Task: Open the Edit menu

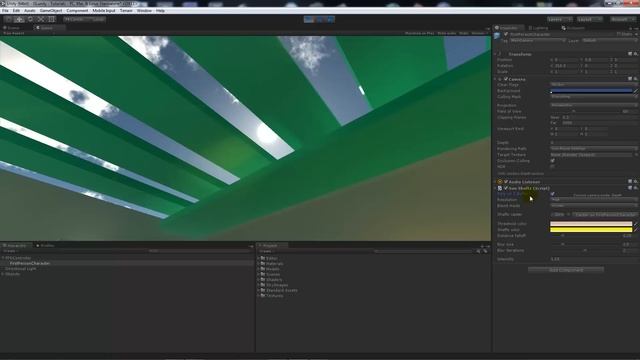Action: click(x=16, y=11)
